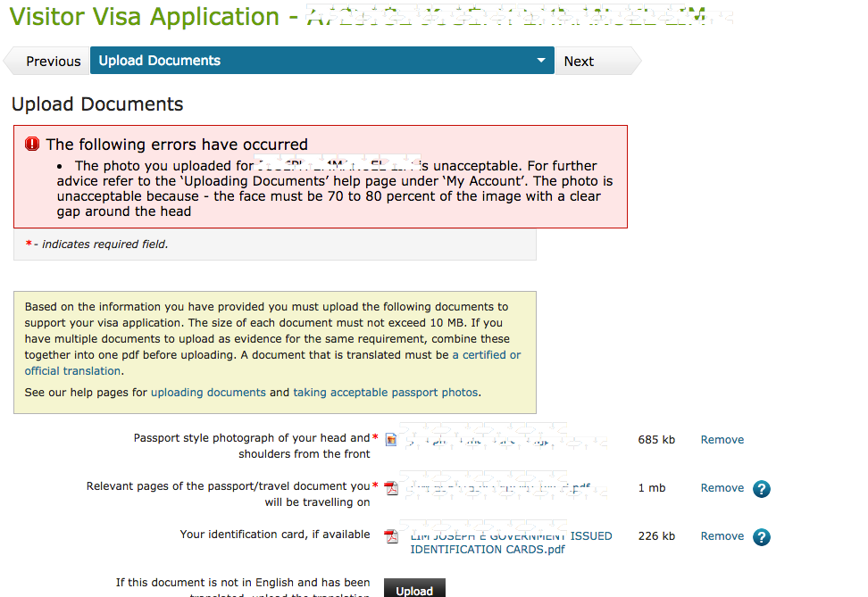Open taking acceptable passport photos link

click(385, 392)
